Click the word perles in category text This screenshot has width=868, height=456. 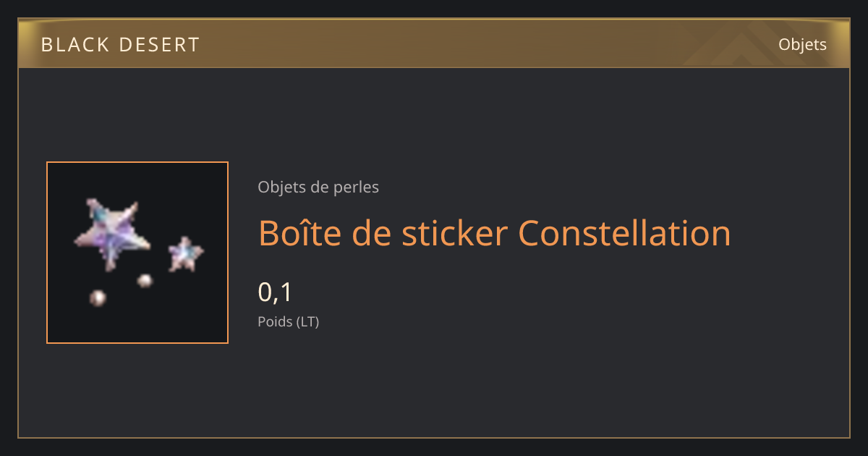click(x=356, y=187)
